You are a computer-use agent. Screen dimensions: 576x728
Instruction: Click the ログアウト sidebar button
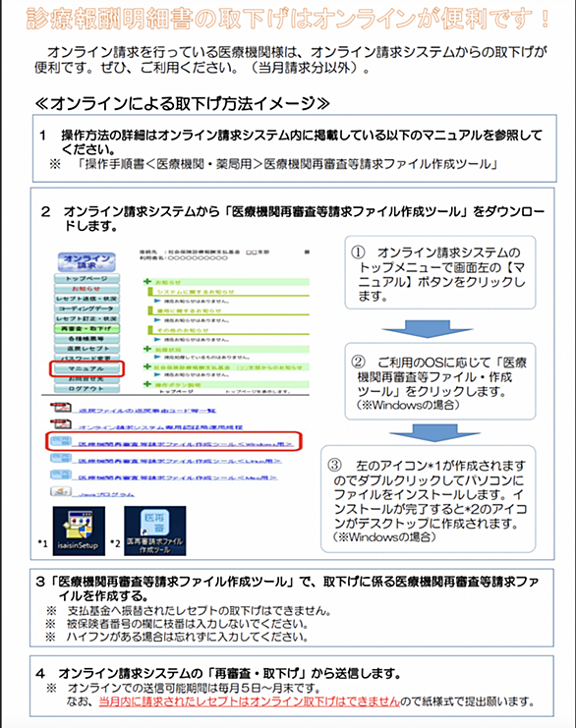pyautogui.click(x=86, y=389)
